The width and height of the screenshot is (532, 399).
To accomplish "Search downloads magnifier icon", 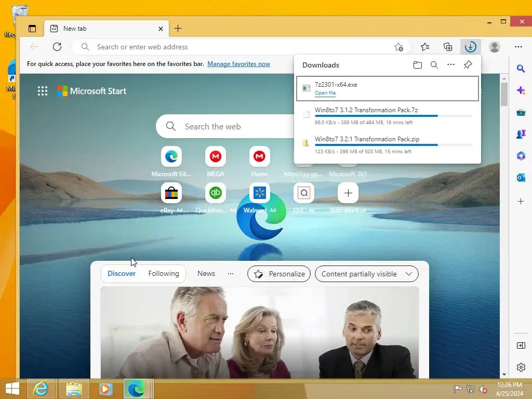I will (x=434, y=65).
